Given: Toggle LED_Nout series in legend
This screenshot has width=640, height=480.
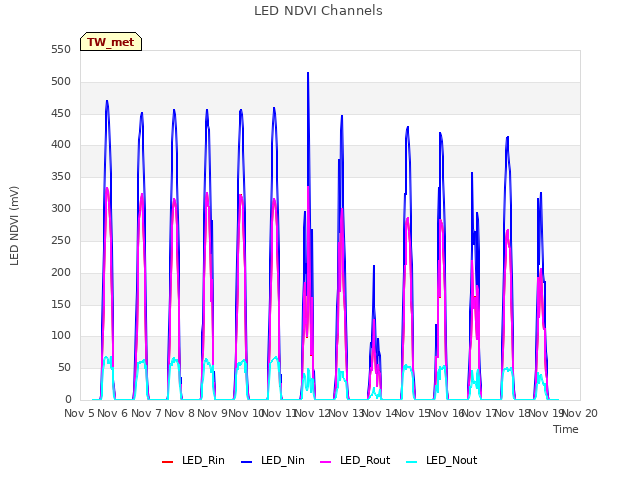Looking at the screenshot, I should (442, 460).
